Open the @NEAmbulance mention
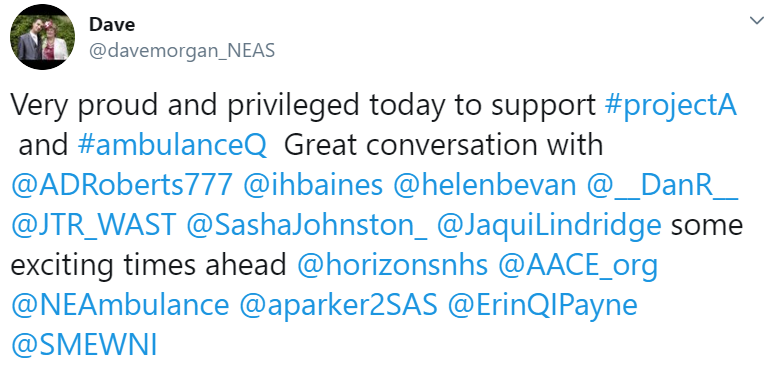The width and height of the screenshot is (773, 378). tap(120, 306)
